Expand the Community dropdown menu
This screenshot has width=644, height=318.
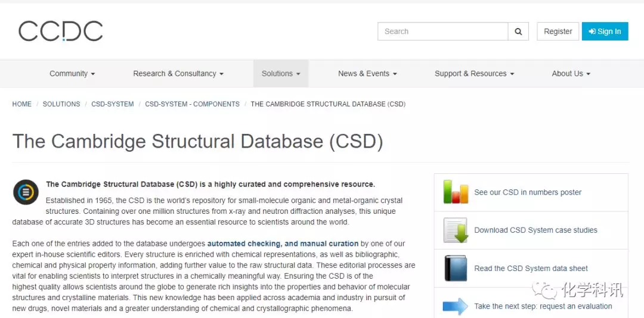point(72,74)
